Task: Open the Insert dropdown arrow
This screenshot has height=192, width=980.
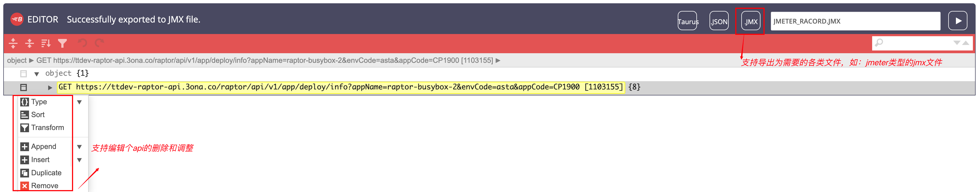Action: pos(79,160)
